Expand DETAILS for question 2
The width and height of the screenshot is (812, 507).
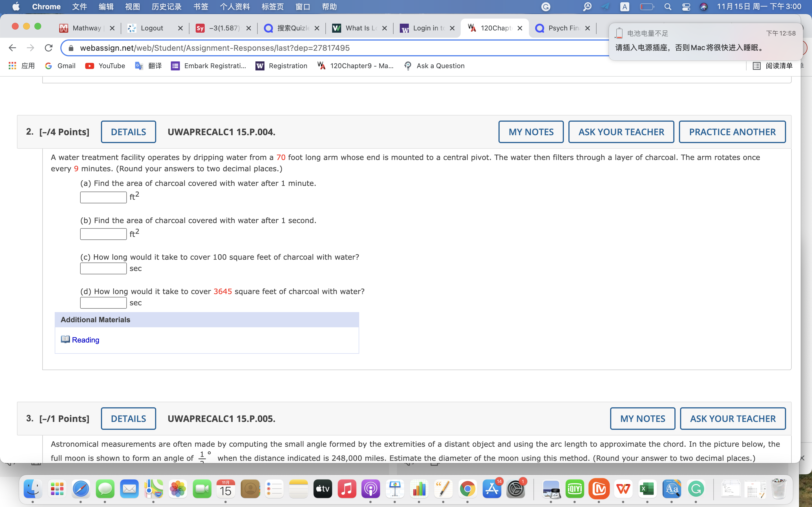tap(128, 132)
